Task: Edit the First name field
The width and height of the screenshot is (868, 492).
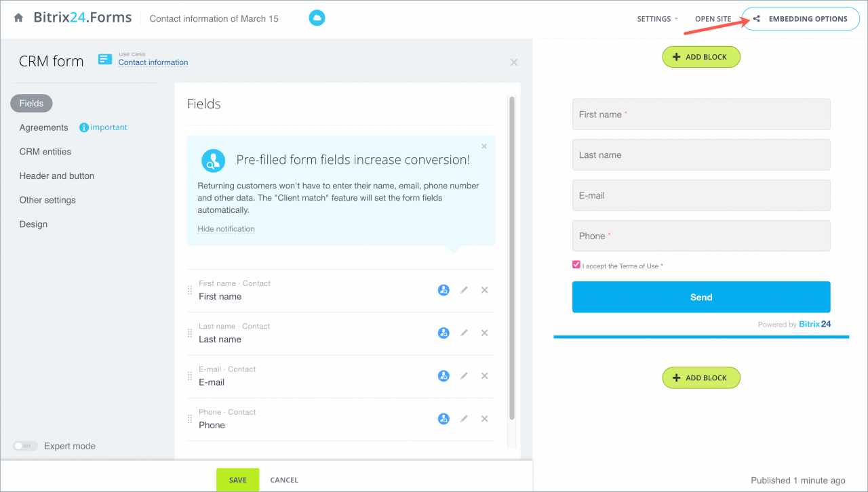Action: [x=464, y=290]
